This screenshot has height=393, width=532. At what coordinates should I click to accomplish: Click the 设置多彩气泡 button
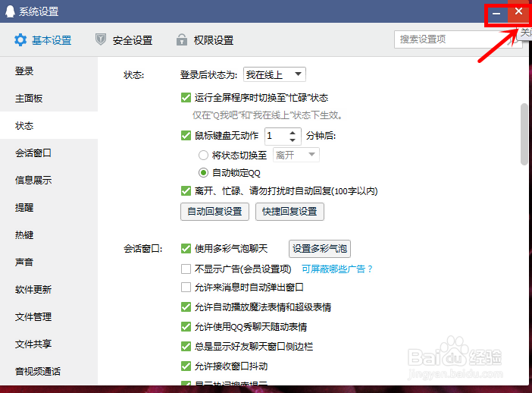[x=320, y=249]
